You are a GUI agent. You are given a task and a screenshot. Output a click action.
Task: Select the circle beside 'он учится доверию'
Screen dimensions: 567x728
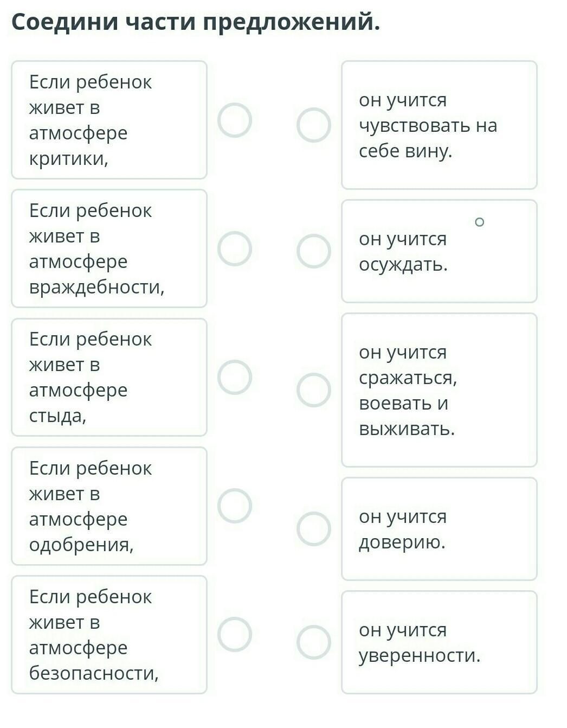[x=313, y=528]
